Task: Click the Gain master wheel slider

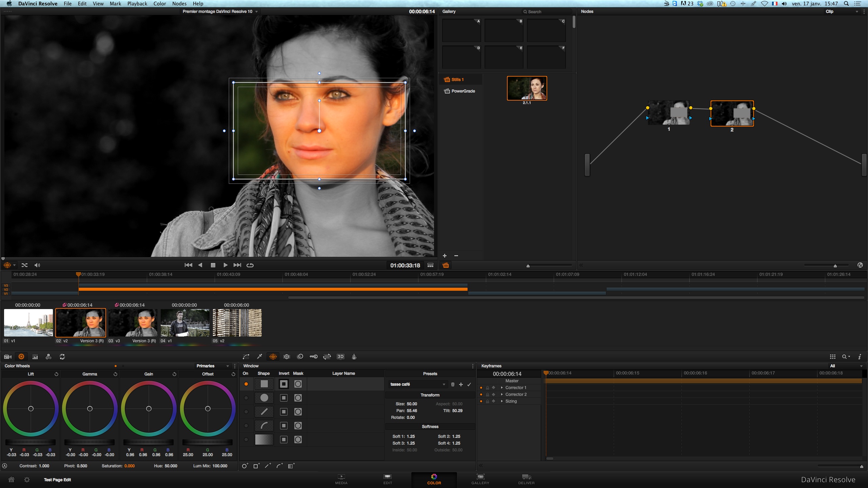Action: [149, 442]
